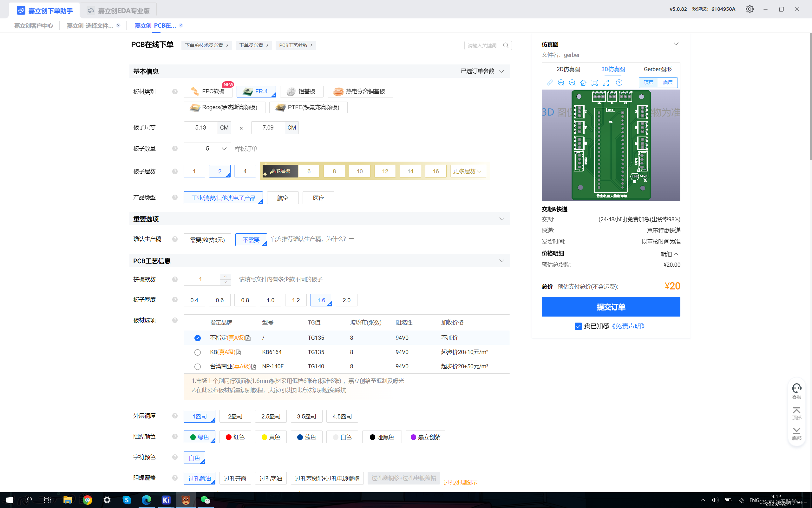Show 底层 bottom layer view

668,83
